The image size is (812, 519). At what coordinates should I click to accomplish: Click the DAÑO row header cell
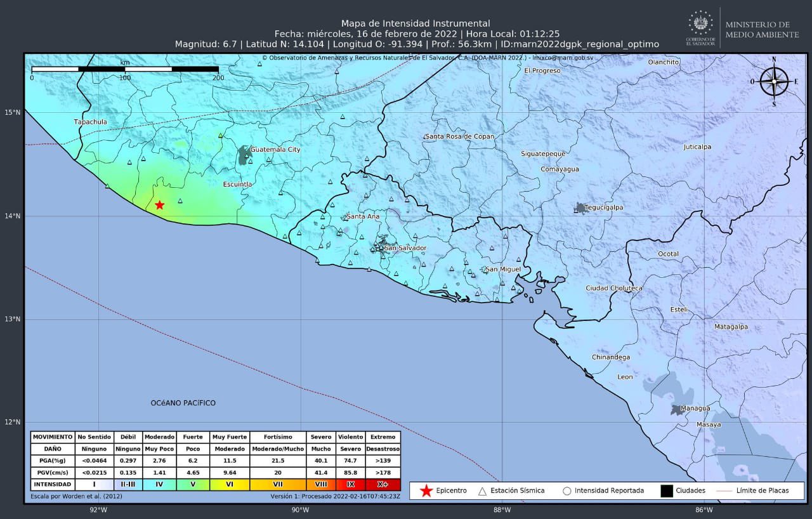(53, 449)
